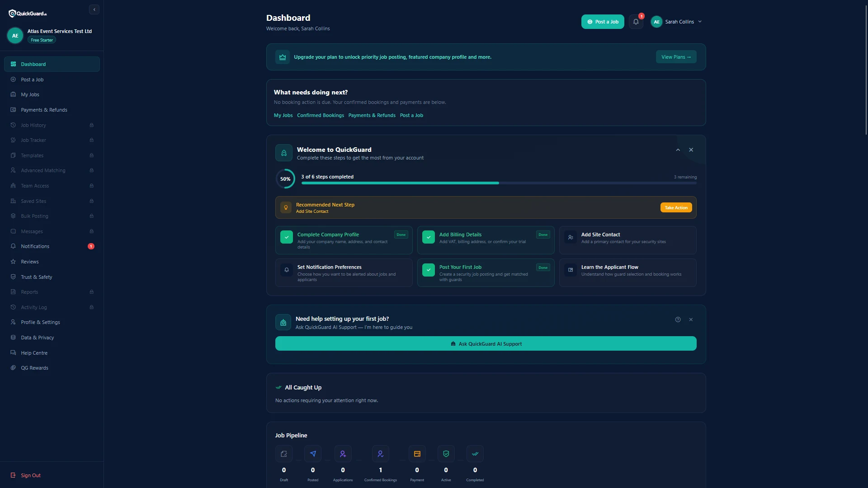
Task: Open Reviews in the sidebar
Action: tap(52, 262)
